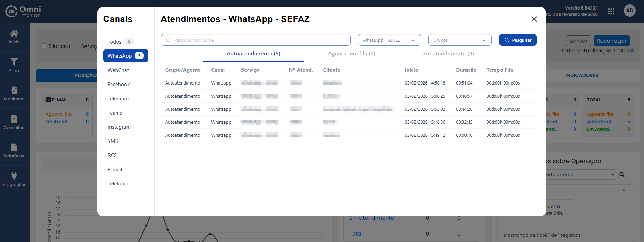
Task: Switch to Aguard. em fila tab
Action: (x=352, y=54)
